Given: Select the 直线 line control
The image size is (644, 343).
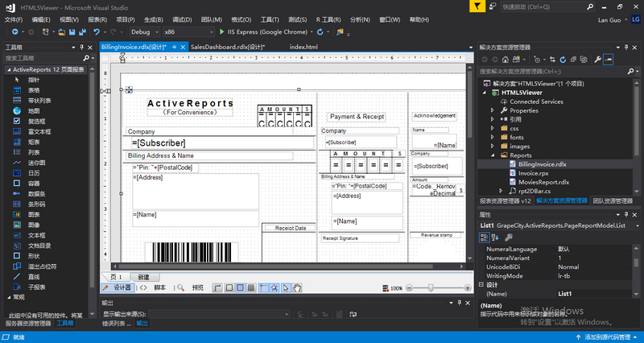Looking at the screenshot, I should (34, 277).
